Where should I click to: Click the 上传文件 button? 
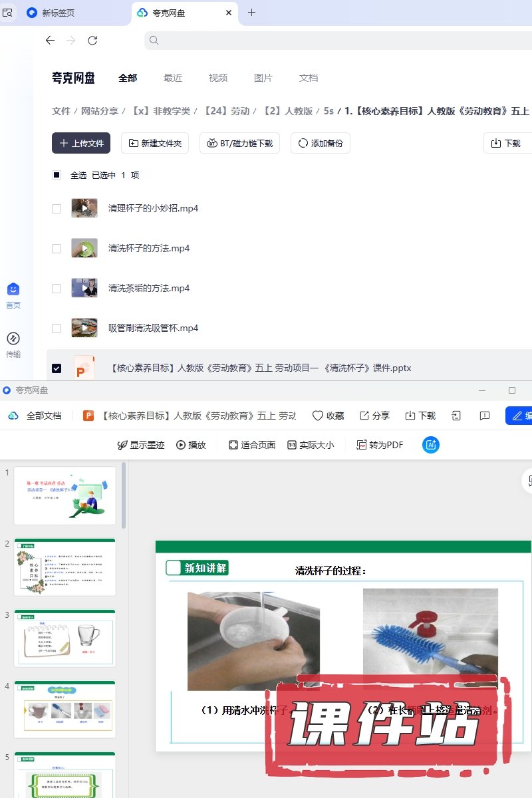pyautogui.click(x=81, y=143)
